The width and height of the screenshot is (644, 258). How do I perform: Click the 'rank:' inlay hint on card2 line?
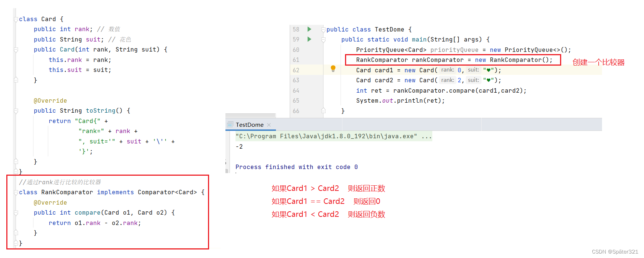coord(448,80)
